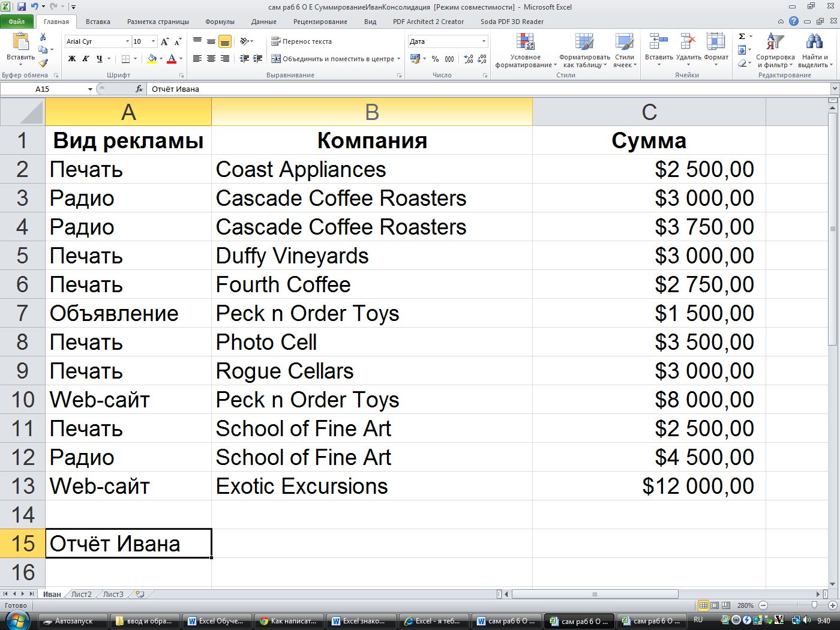Open the Arial Cyr font name dropdown
This screenshot has height=630, width=840.
coord(127,41)
